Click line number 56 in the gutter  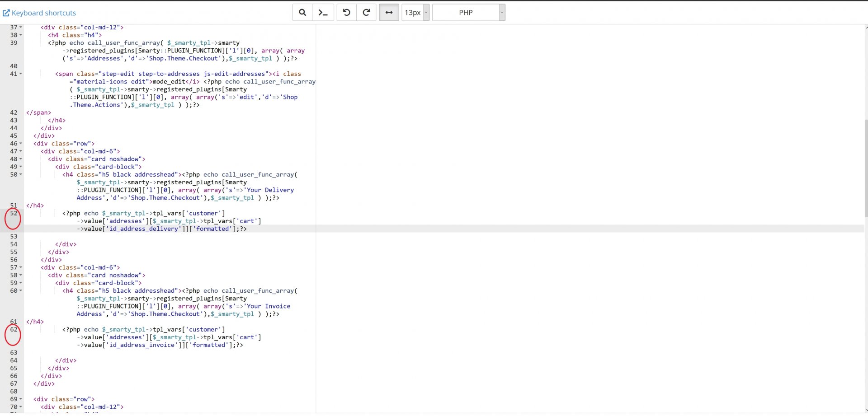click(x=14, y=260)
